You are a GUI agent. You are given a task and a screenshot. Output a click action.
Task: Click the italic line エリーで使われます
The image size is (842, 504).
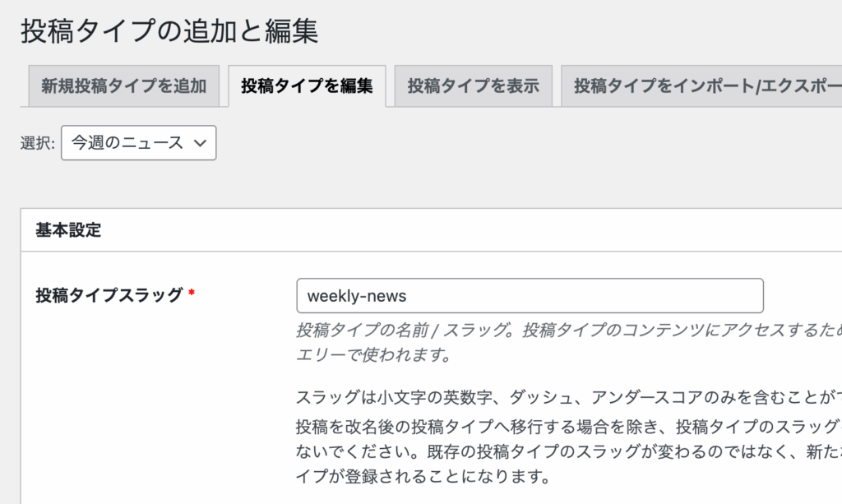[x=373, y=356]
